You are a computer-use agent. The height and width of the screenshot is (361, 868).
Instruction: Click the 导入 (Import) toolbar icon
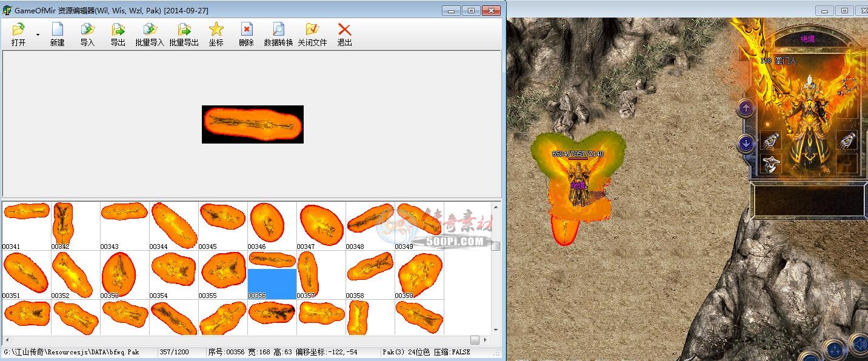coord(88,29)
